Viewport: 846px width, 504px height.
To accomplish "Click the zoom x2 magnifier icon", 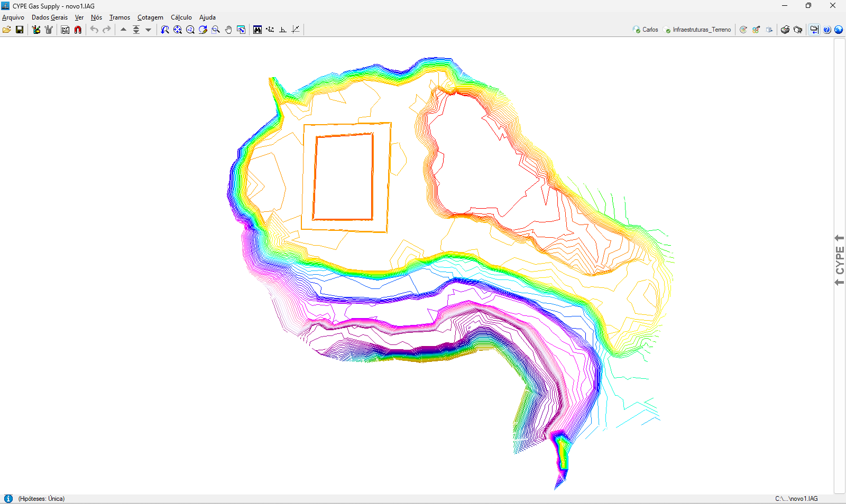I will [x=190, y=30].
